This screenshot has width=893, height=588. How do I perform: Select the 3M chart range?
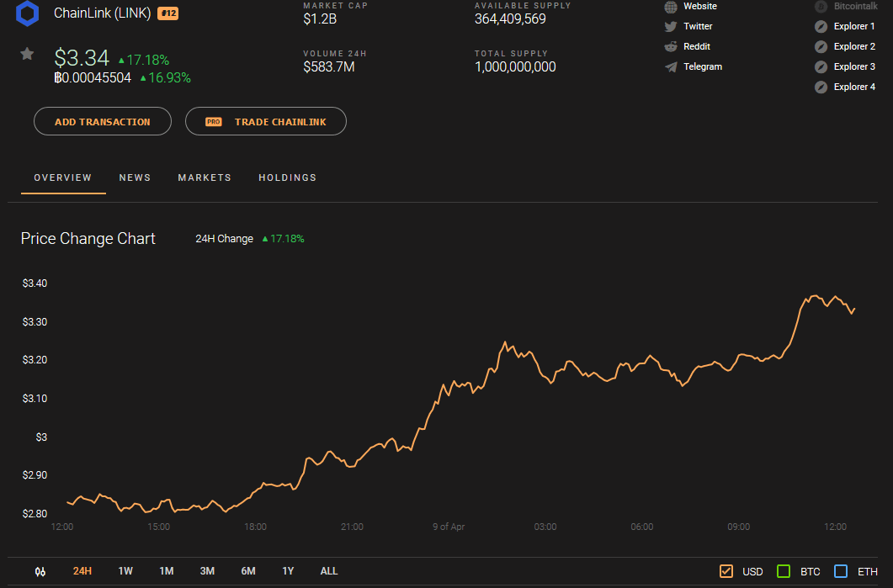[207, 571]
